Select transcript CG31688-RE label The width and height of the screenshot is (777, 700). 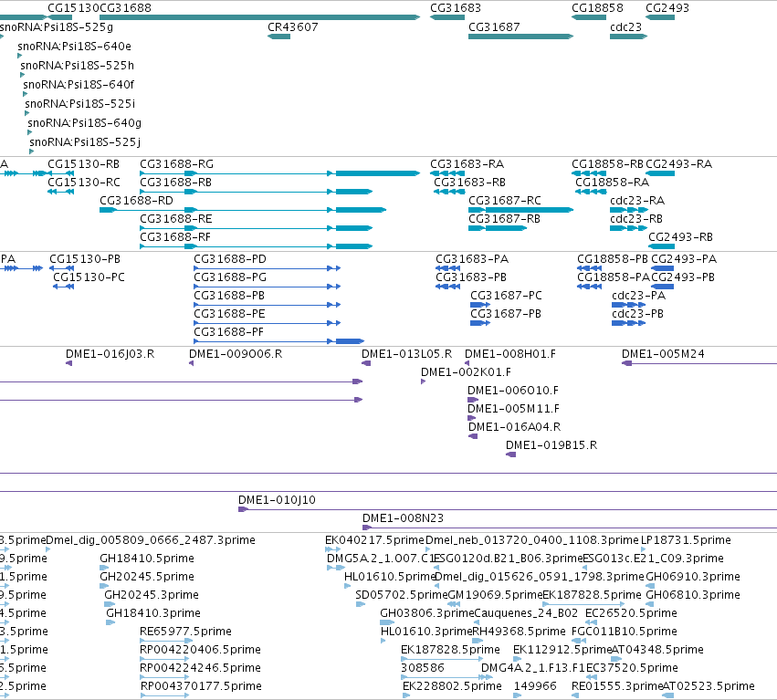coord(176,219)
